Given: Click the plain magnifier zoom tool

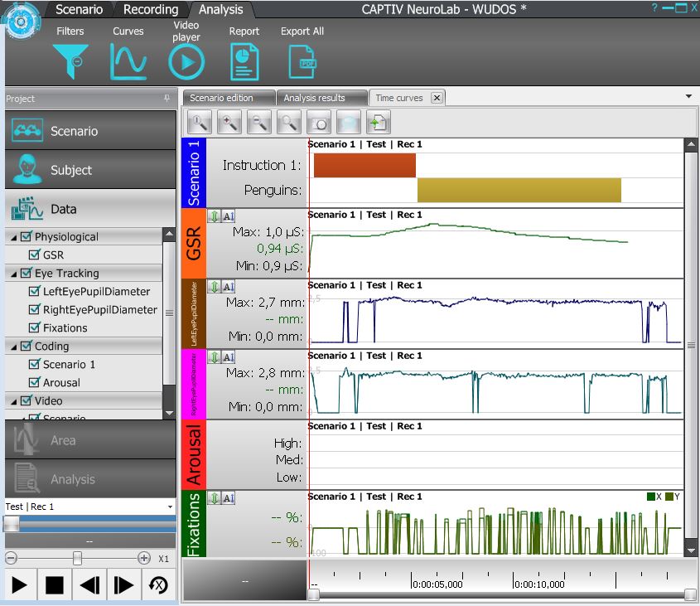Looking at the screenshot, I should [x=289, y=122].
